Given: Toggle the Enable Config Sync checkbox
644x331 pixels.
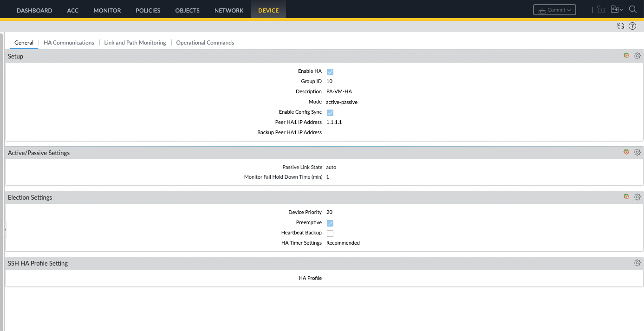Looking at the screenshot, I should tap(330, 113).
